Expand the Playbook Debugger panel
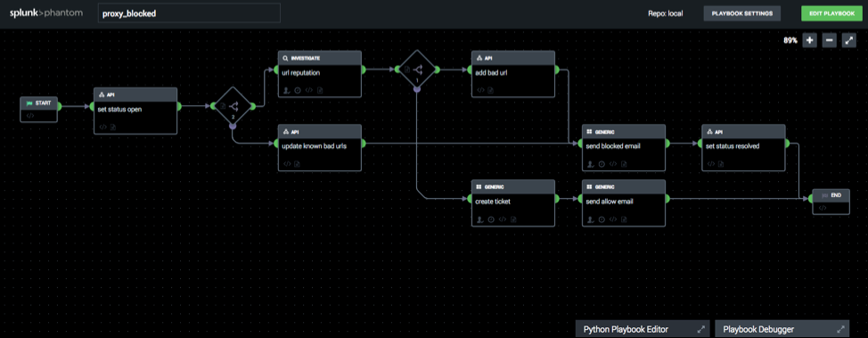 841,329
